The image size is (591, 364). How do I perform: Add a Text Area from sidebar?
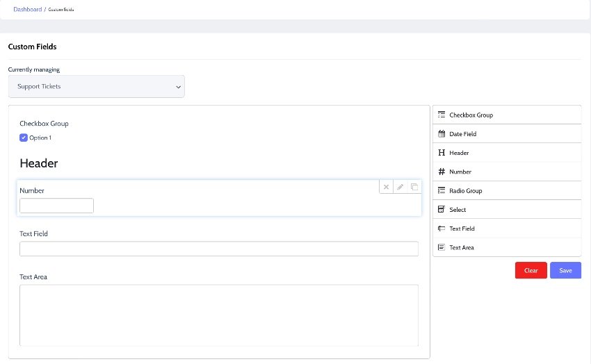507,247
